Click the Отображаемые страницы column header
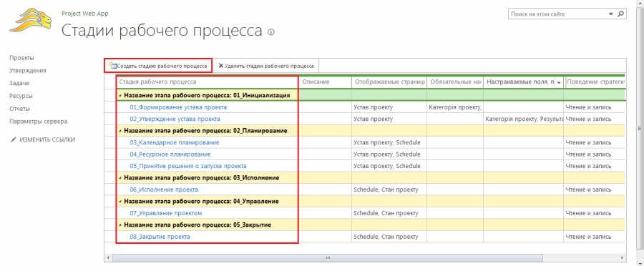The height and width of the screenshot is (266, 644). [389, 82]
